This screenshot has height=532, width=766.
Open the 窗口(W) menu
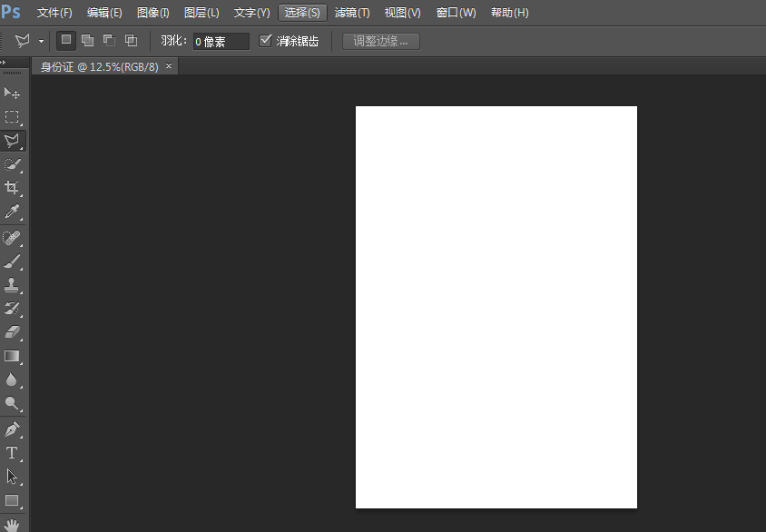456,13
